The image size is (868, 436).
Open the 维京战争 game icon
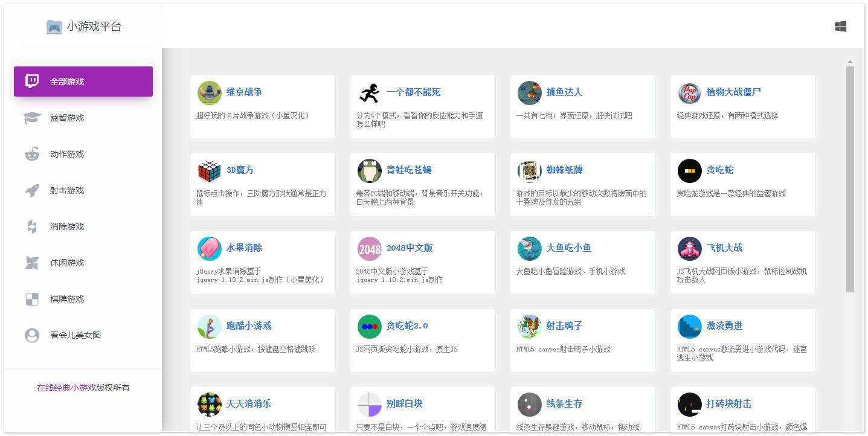(x=209, y=92)
